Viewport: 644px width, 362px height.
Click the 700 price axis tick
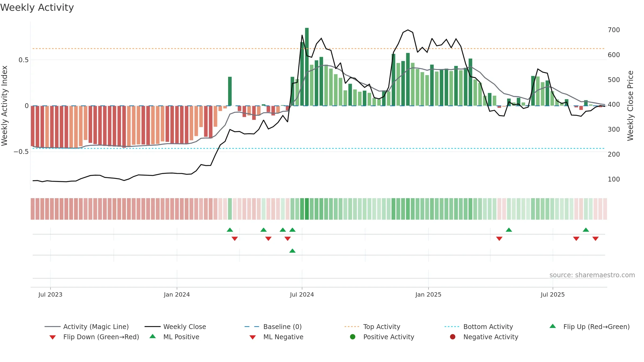tap(614, 30)
